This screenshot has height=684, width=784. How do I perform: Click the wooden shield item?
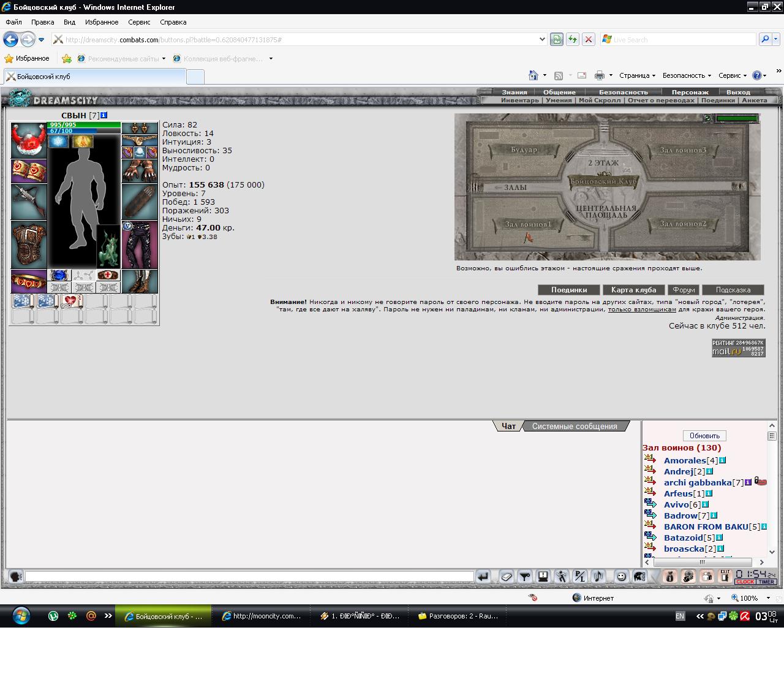(x=140, y=202)
